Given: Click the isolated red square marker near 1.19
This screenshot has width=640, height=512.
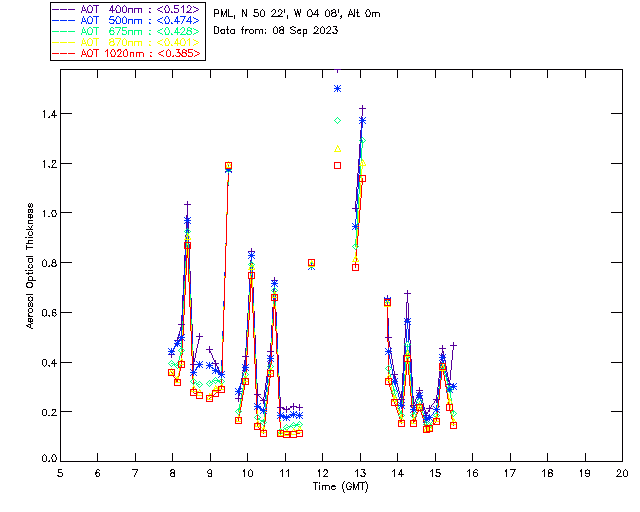Looking at the screenshot, I should [337, 165].
